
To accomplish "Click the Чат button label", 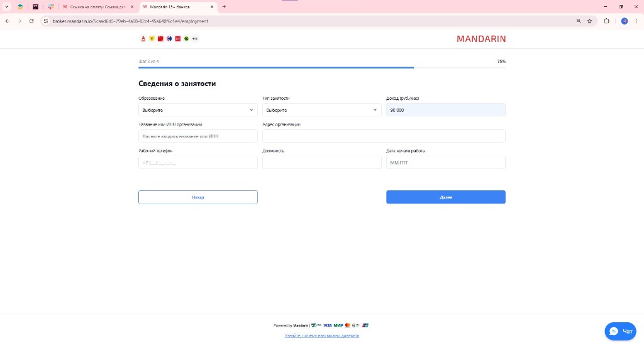I will click(628, 331).
